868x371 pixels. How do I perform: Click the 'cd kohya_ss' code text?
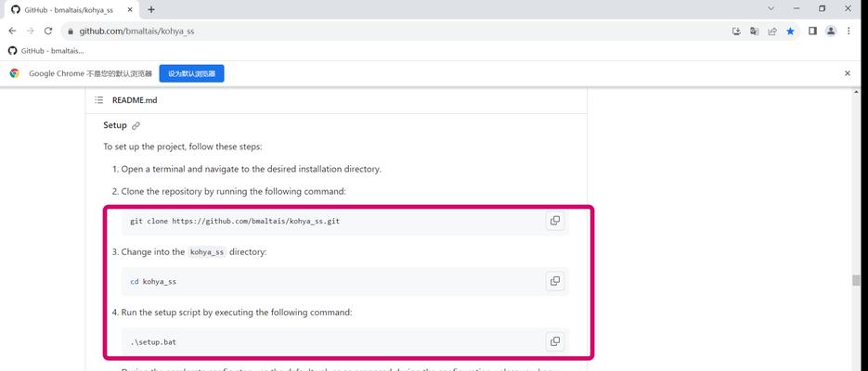tap(153, 281)
